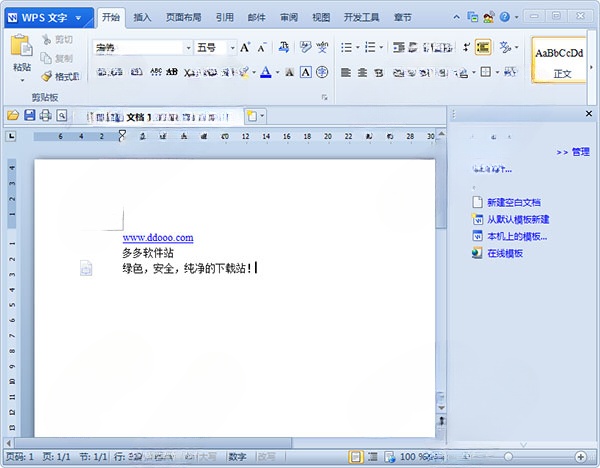
Task: Switch to page layout view in status bar
Action: point(355,457)
